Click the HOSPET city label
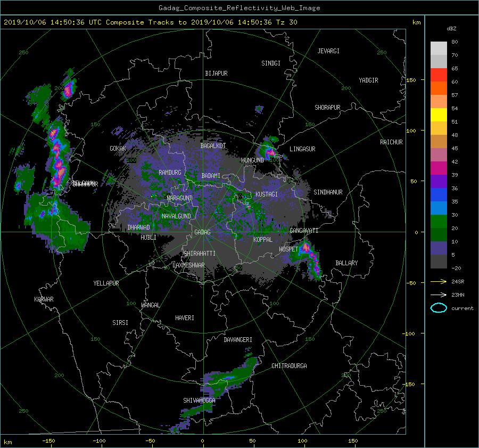This screenshot has width=479, height=448. (288, 249)
